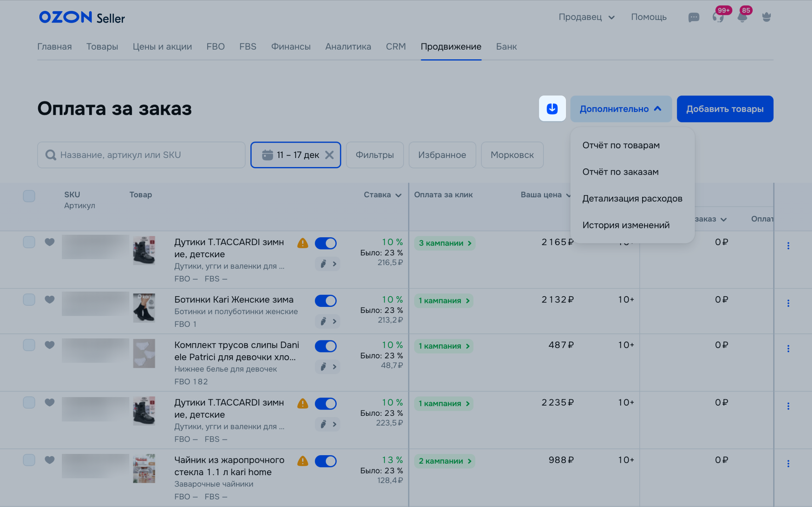Select checkbox for Чайник из жаропрочного стекла
812x507 pixels.
click(29, 460)
